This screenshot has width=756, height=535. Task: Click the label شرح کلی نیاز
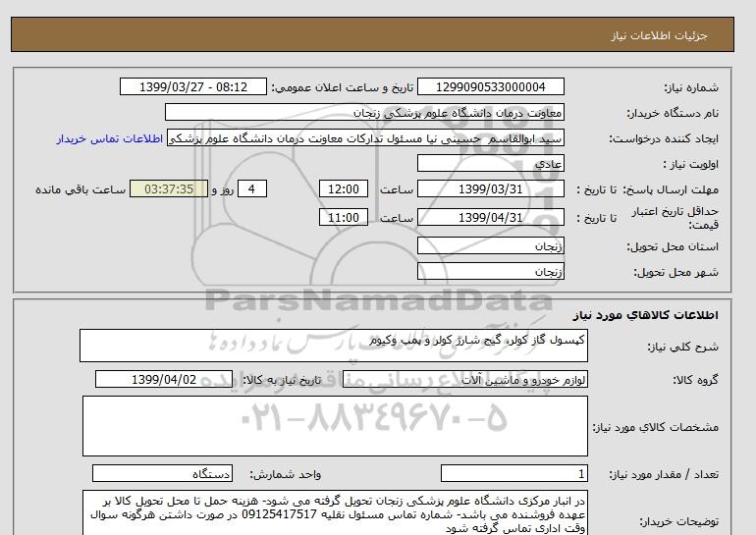(682, 347)
